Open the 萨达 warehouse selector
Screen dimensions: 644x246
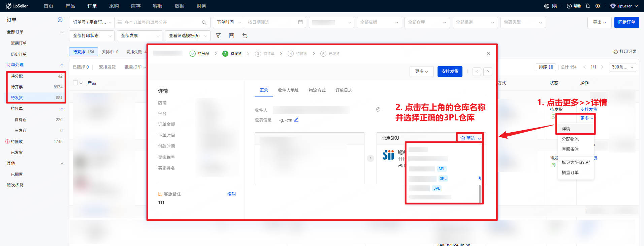click(471, 138)
